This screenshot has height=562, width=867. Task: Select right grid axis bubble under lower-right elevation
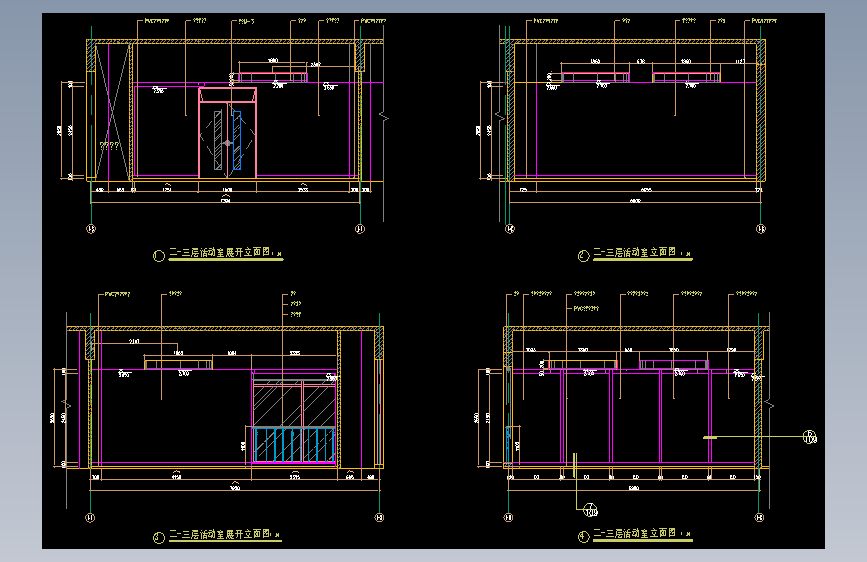759,518
